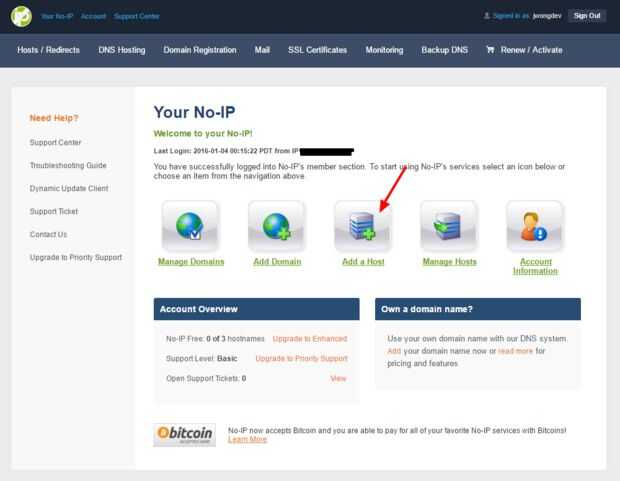Click the Your No-IP top link

tap(57, 16)
